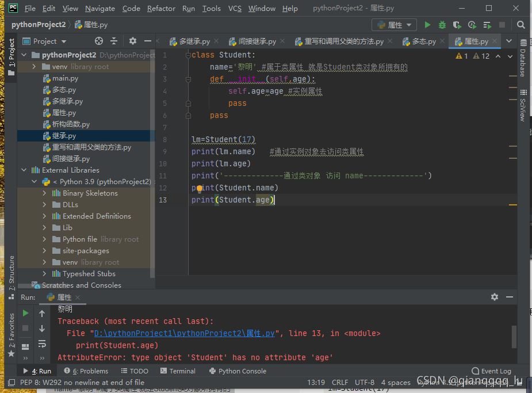Start debugging with the green bug icon
Image resolution: width=532 pixels, height=393 pixels.
(x=442, y=25)
